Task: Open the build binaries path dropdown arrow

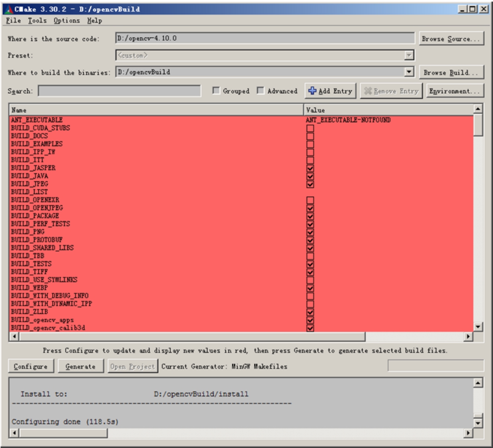Action: point(410,72)
